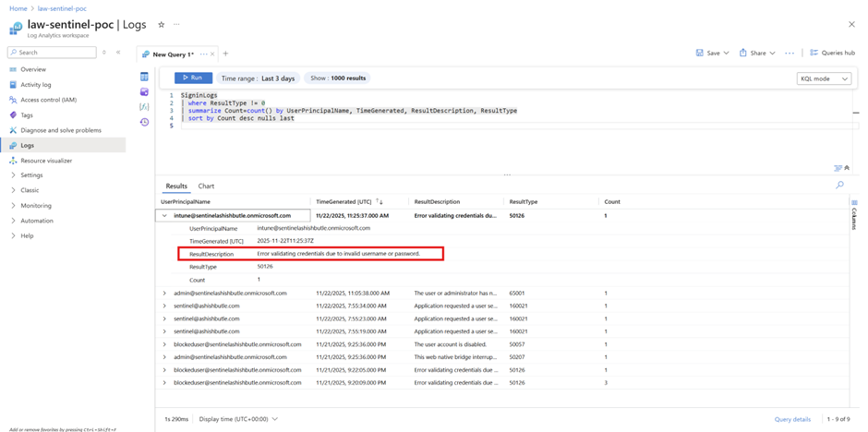Open Queries hub
This screenshot has width=868, height=432.
832,53
